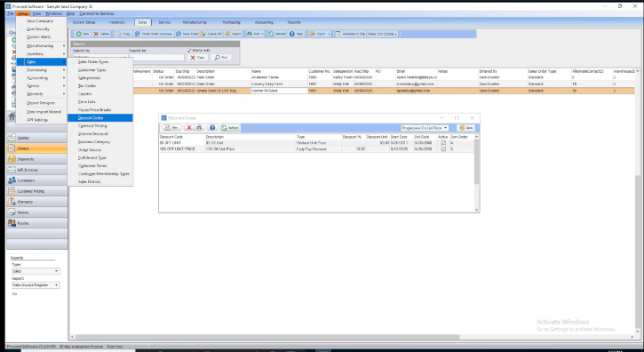Screen dimensions: 644x352
Task: Click the Import toolbar icon
Action: tap(234, 34)
